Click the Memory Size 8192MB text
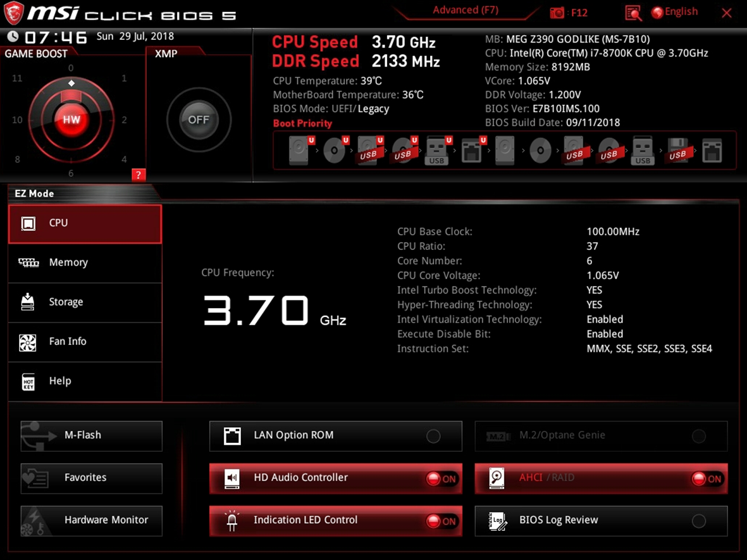This screenshot has height=560, width=747. 538,67
